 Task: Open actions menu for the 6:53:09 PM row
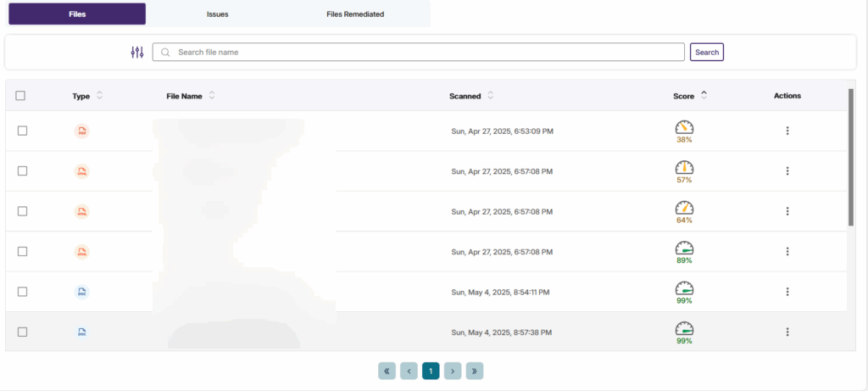(787, 131)
